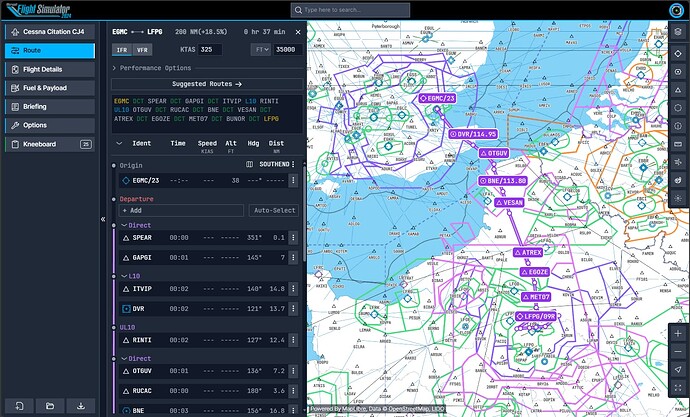Image resolution: width=690 pixels, height=417 pixels.
Task: Click the KTAS speed input field
Action: (209, 48)
